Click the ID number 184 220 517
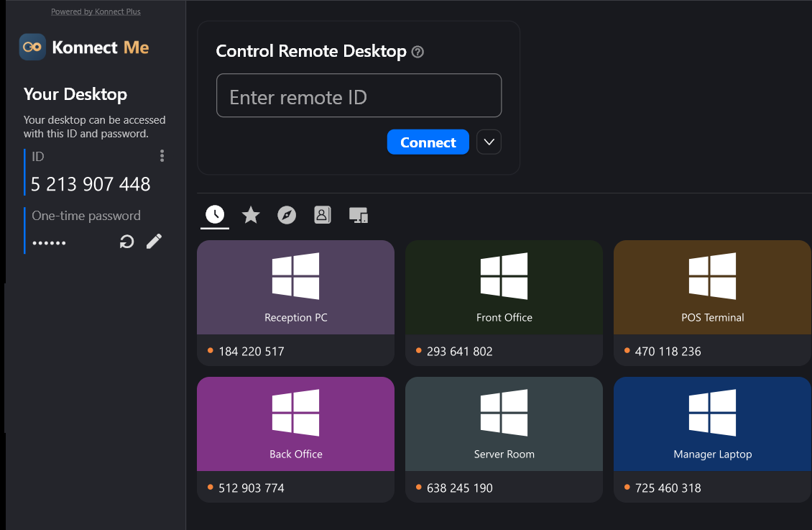 point(252,351)
